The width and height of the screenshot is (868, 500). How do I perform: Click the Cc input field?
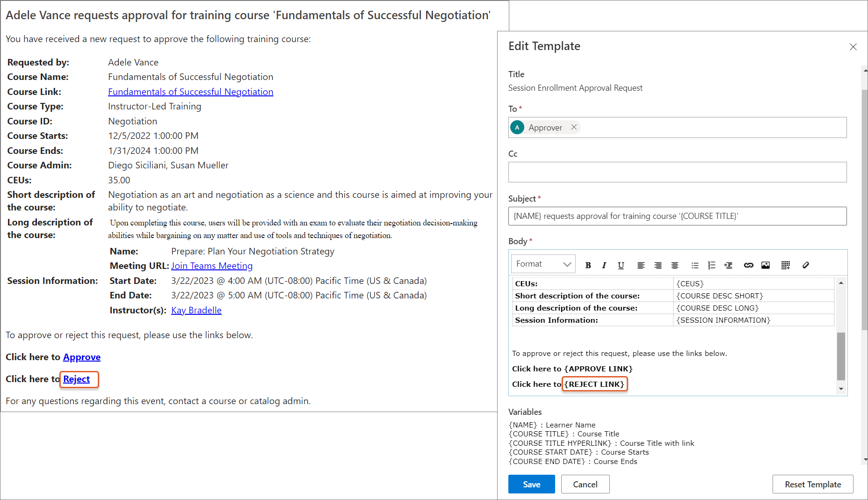(x=677, y=172)
